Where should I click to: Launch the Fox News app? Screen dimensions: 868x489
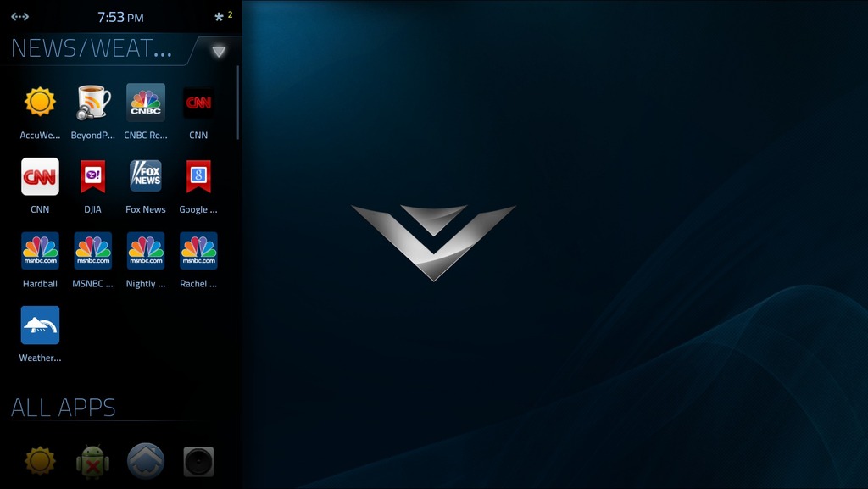pos(146,176)
